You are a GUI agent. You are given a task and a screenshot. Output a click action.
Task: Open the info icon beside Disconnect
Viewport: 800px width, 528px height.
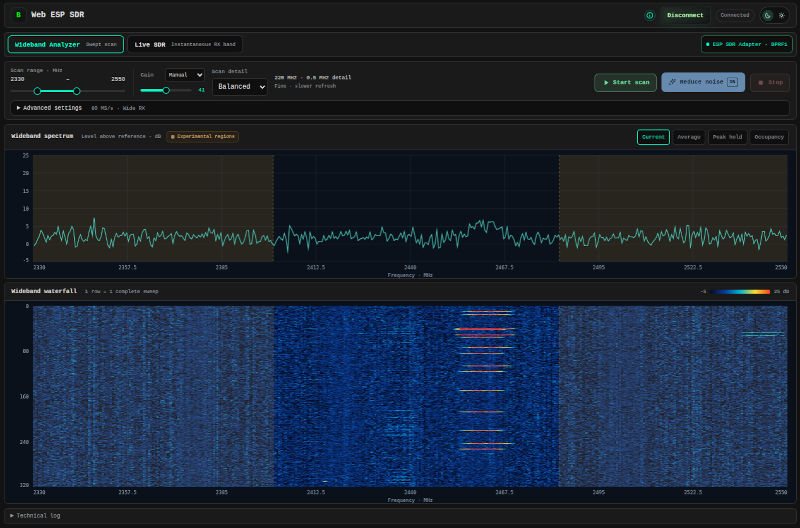click(649, 15)
